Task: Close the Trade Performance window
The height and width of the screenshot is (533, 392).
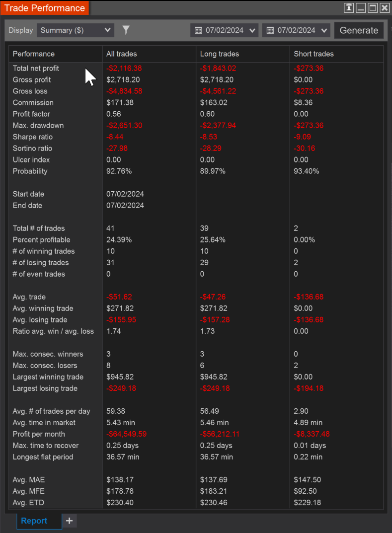Action: [385, 8]
